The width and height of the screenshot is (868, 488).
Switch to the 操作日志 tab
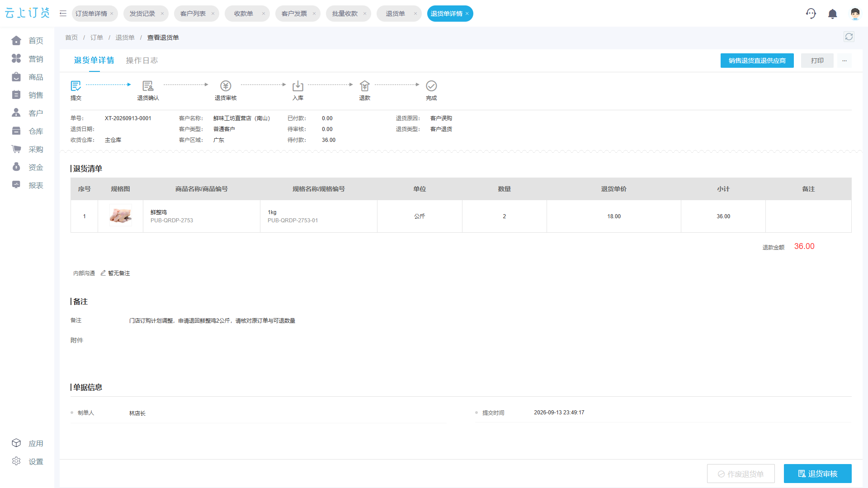[x=142, y=61]
